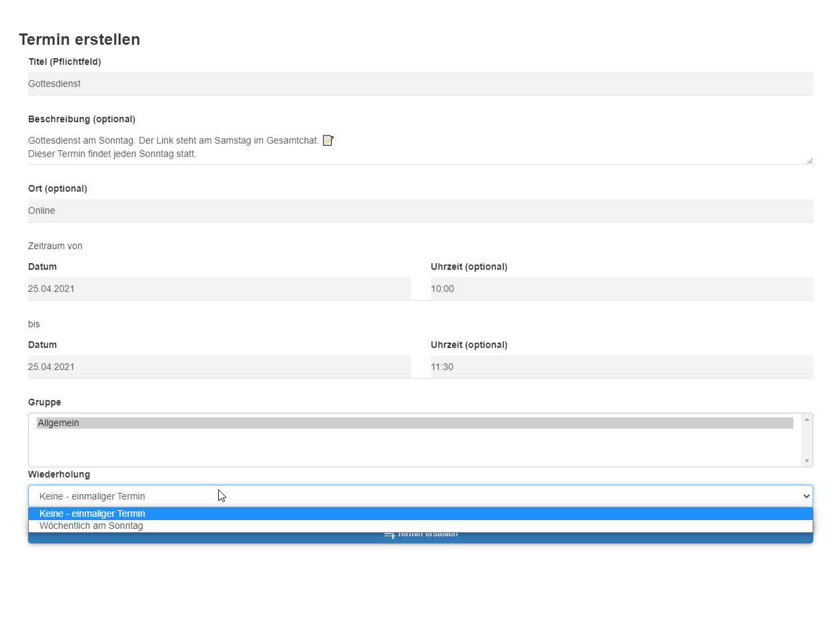Viewport: 840px width, 635px height.
Task: Click the start date field under Zeitraum von
Action: 219,289
